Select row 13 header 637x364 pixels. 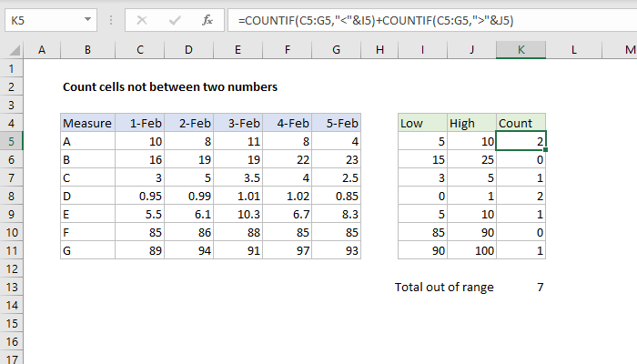pyautogui.click(x=11, y=288)
